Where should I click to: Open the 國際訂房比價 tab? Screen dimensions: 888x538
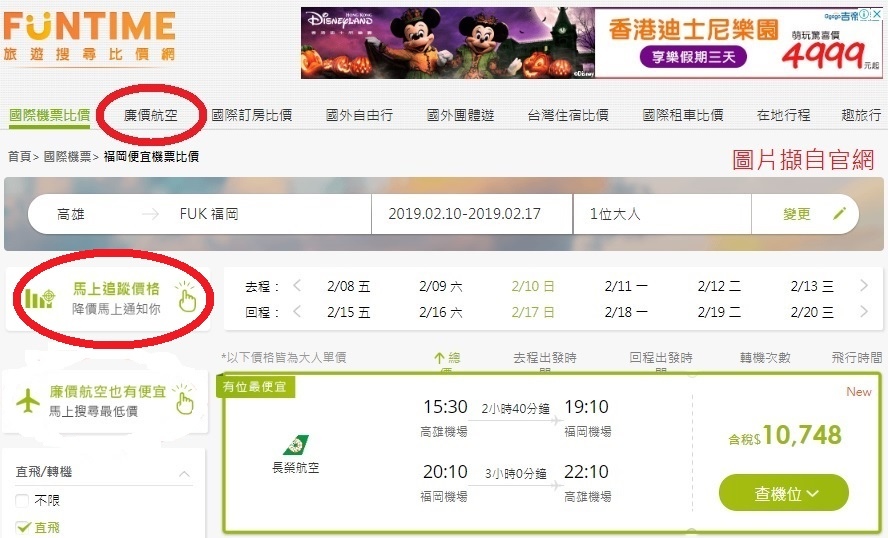coord(251,115)
